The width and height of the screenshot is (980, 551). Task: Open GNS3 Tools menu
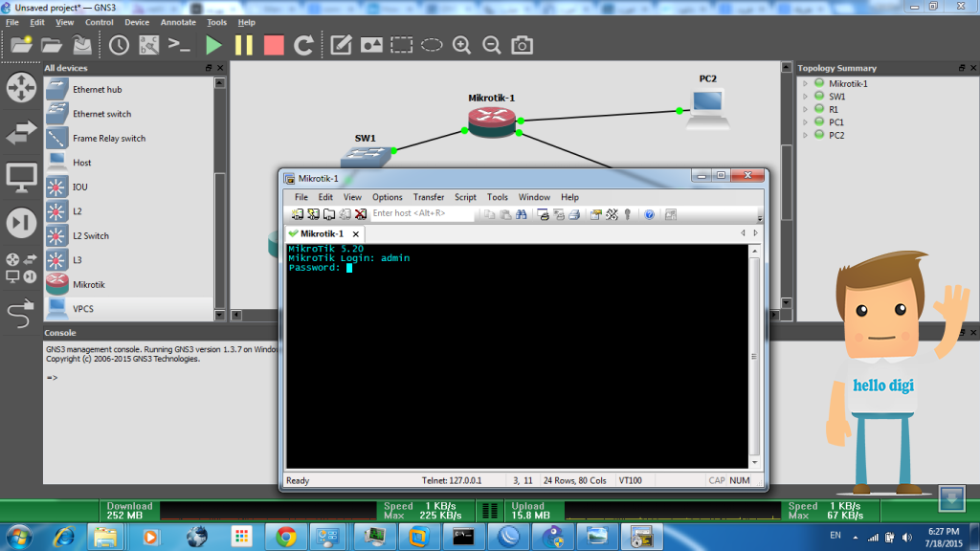tap(216, 22)
